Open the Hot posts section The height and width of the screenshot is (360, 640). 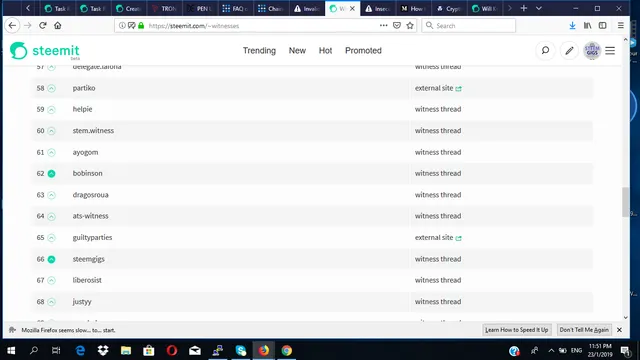tap(325, 51)
